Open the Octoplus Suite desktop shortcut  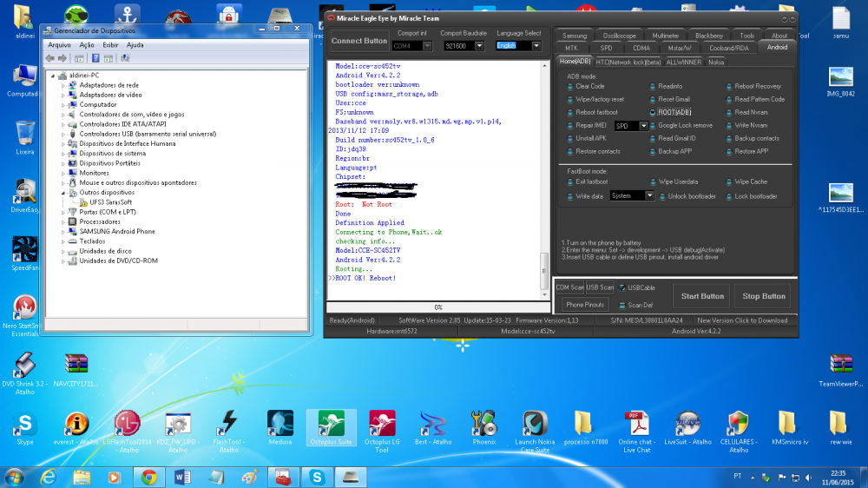click(331, 428)
